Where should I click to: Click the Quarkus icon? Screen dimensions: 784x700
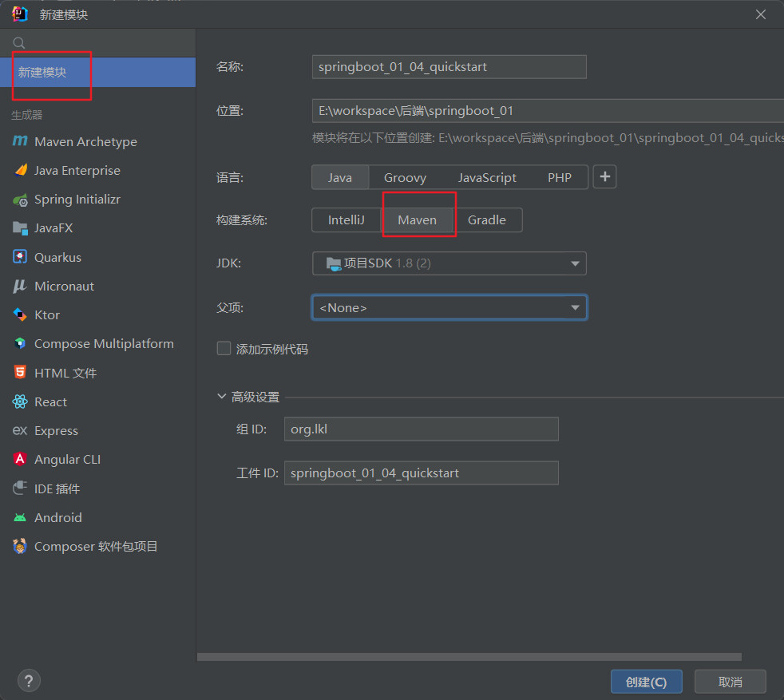[20, 257]
